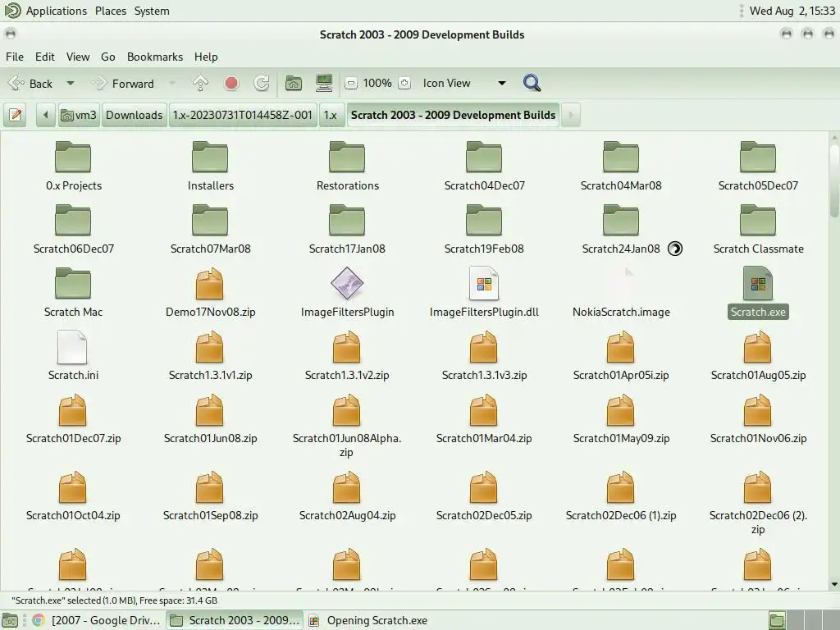840x630 pixels.
Task: Select the current path segment Scratch 2003 - 2009 Development Builds
Action: (453, 115)
